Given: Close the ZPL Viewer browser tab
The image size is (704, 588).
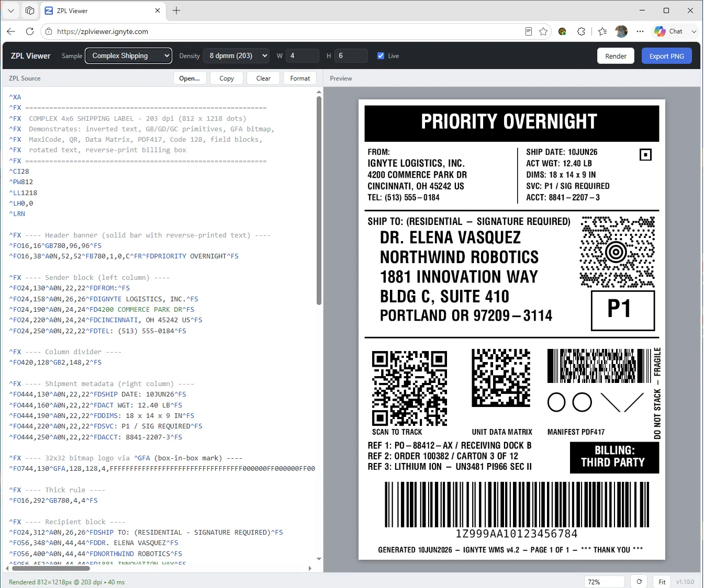Looking at the screenshot, I should 158,10.
